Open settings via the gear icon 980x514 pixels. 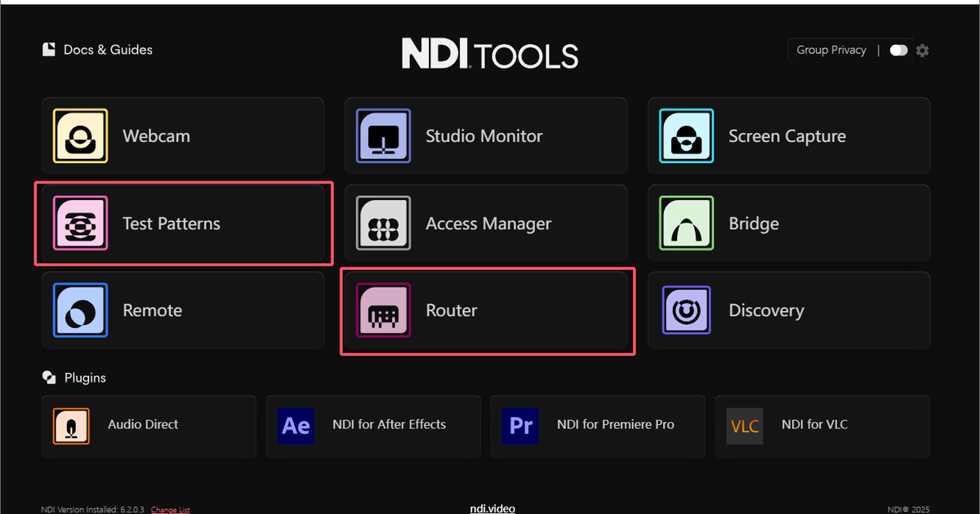click(923, 51)
